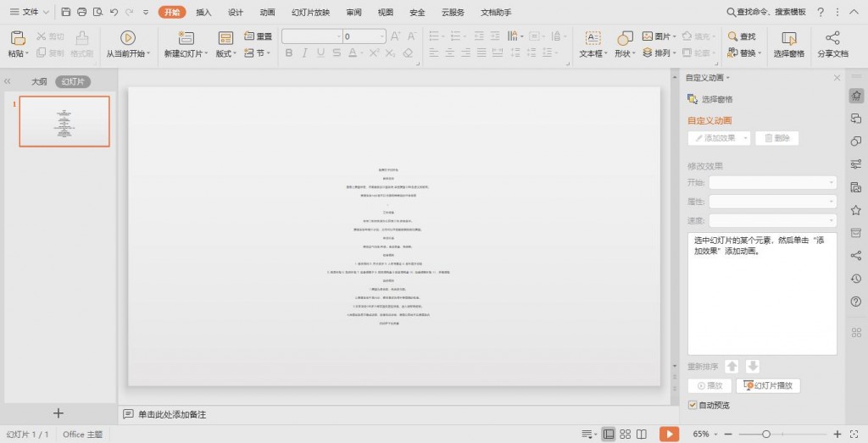Expand the Section (节) dropdown
868x443 pixels.
[269, 53]
